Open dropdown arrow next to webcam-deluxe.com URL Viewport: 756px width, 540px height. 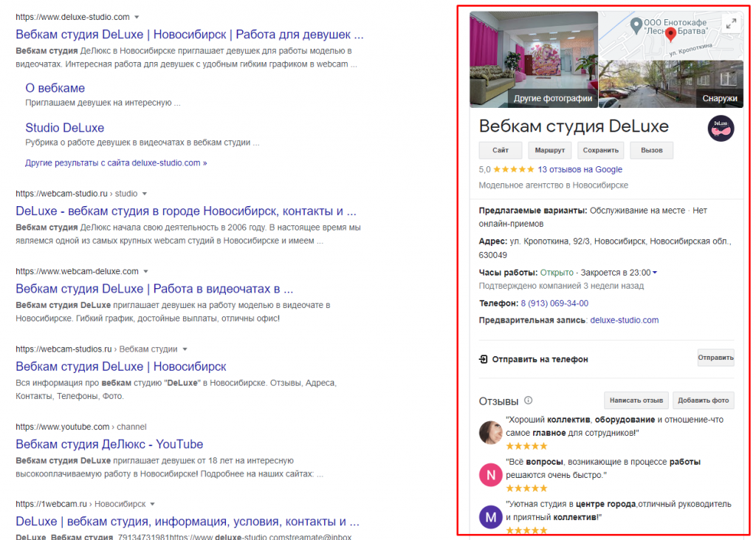(145, 271)
